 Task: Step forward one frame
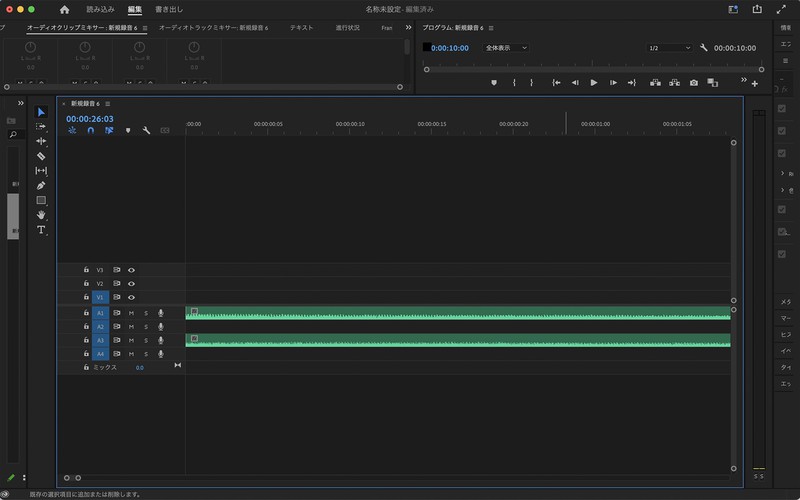tap(613, 83)
